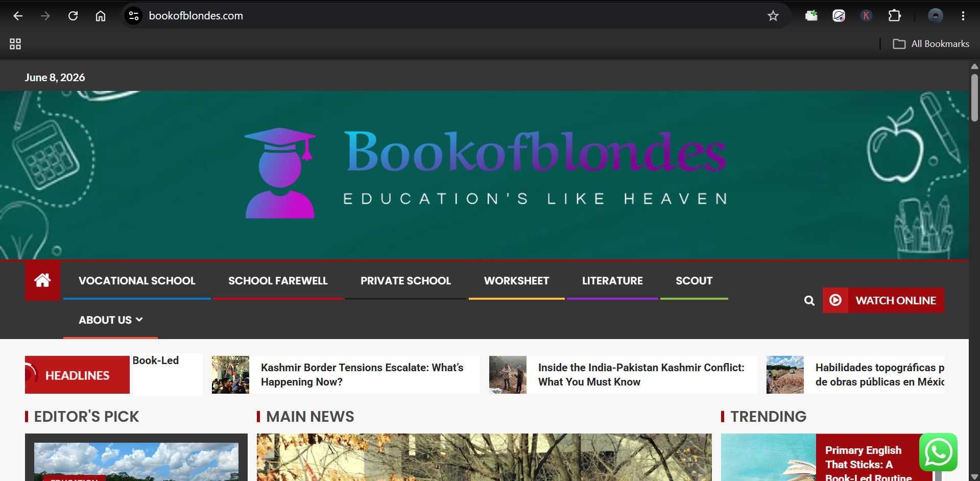
Task: Click the red K extension icon
Action: [x=866, y=16]
